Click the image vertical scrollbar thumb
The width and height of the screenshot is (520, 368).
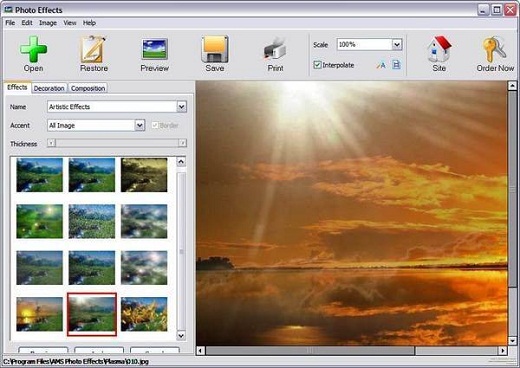(512, 189)
